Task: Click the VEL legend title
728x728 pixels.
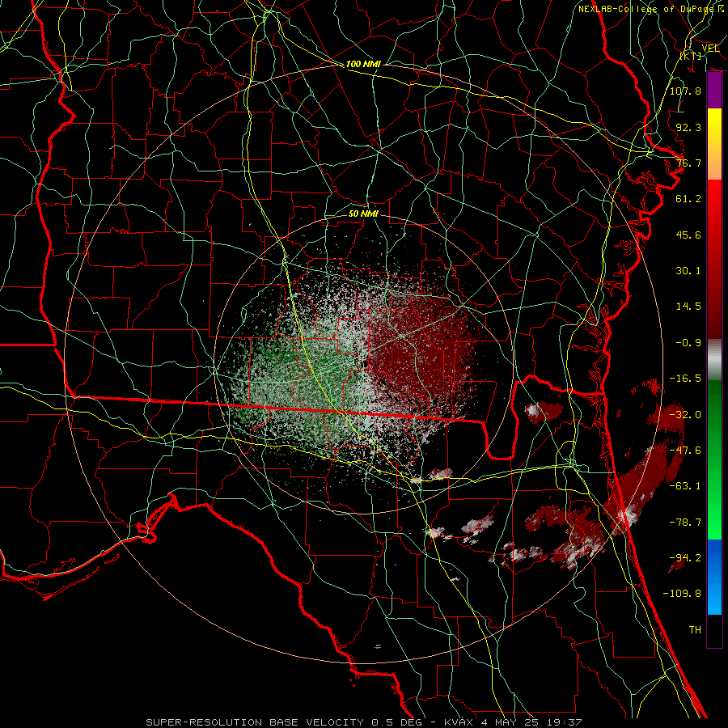Action: click(710, 49)
